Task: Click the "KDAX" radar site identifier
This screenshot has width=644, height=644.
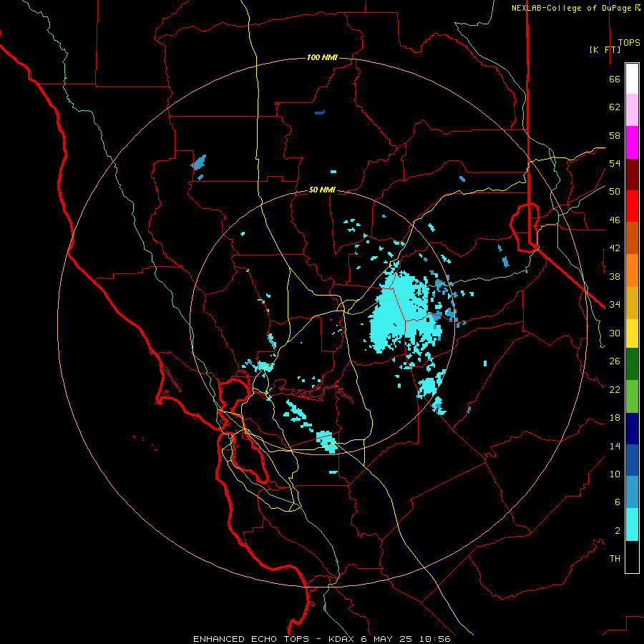Action: pyautogui.click(x=343, y=639)
